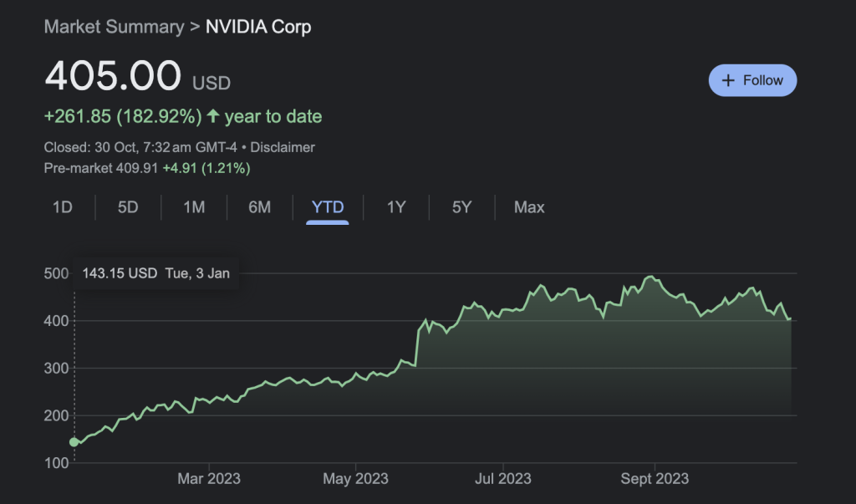This screenshot has width=856, height=504.
Task: Switch to the 6M time range
Action: 259,207
